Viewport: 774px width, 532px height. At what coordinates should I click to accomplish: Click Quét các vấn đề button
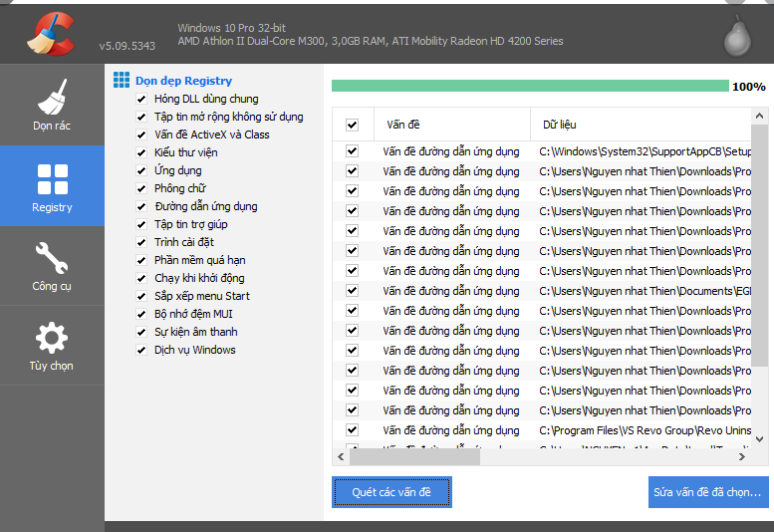(x=391, y=492)
